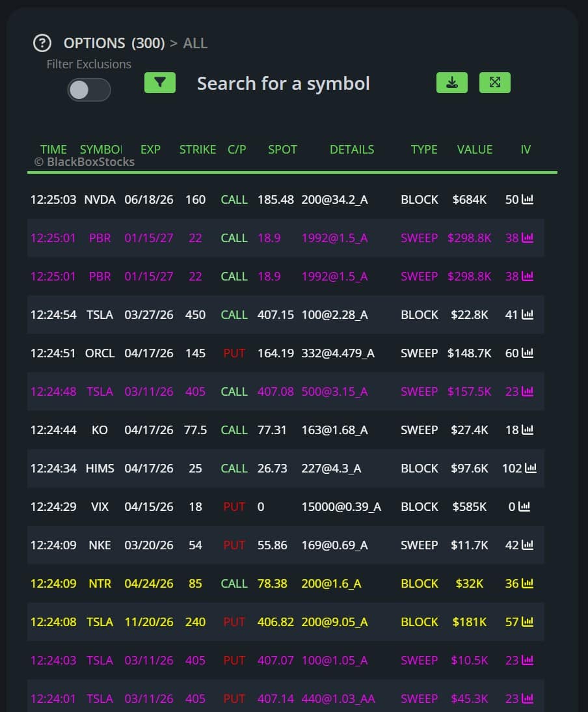Viewport: 588px width, 712px height.
Task: Sort the table by VALUE
Action: tap(475, 149)
